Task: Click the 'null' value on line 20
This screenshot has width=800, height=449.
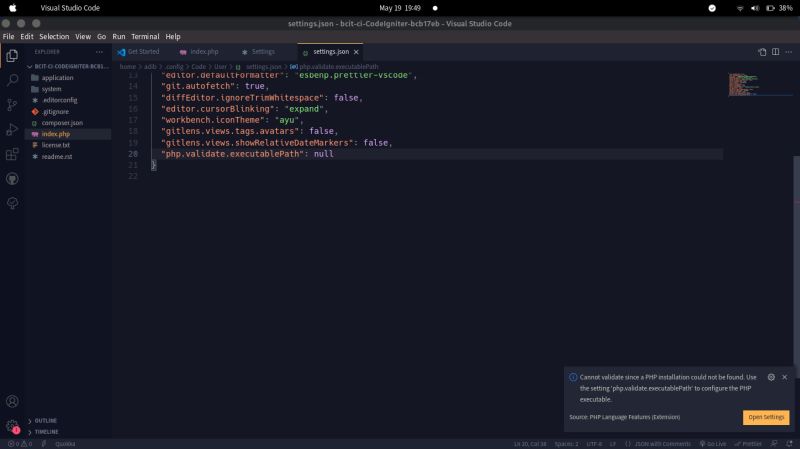Action: click(323, 154)
